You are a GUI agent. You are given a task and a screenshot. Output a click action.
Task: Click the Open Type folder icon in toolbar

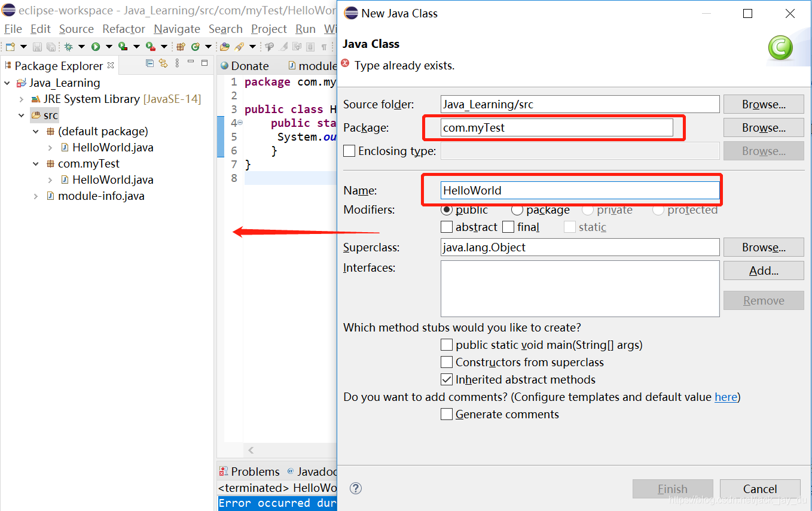click(x=224, y=47)
